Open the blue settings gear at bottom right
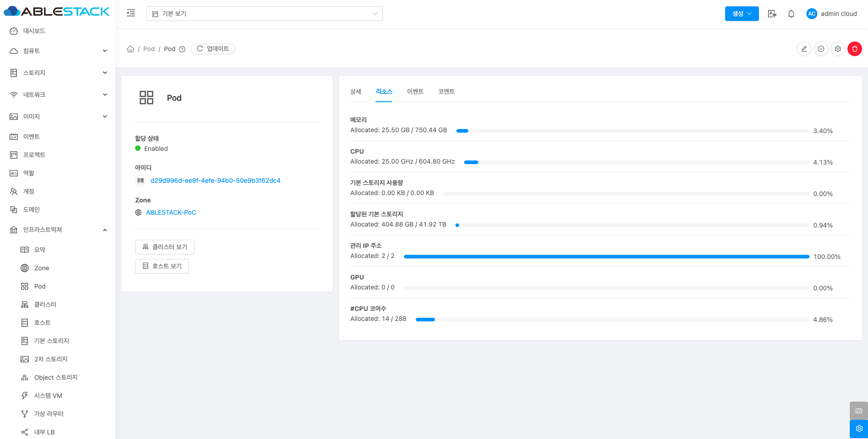This screenshot has height=439, width=868. coord(858,429)
